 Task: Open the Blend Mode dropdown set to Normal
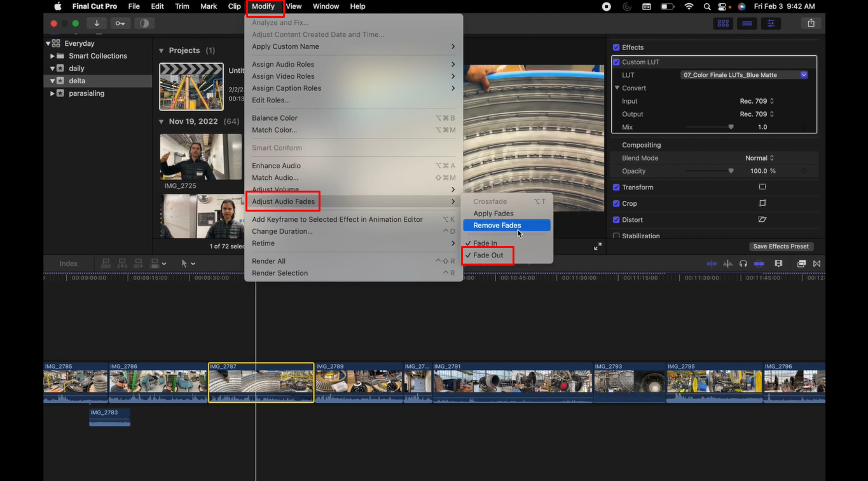(x=760, y=158)
